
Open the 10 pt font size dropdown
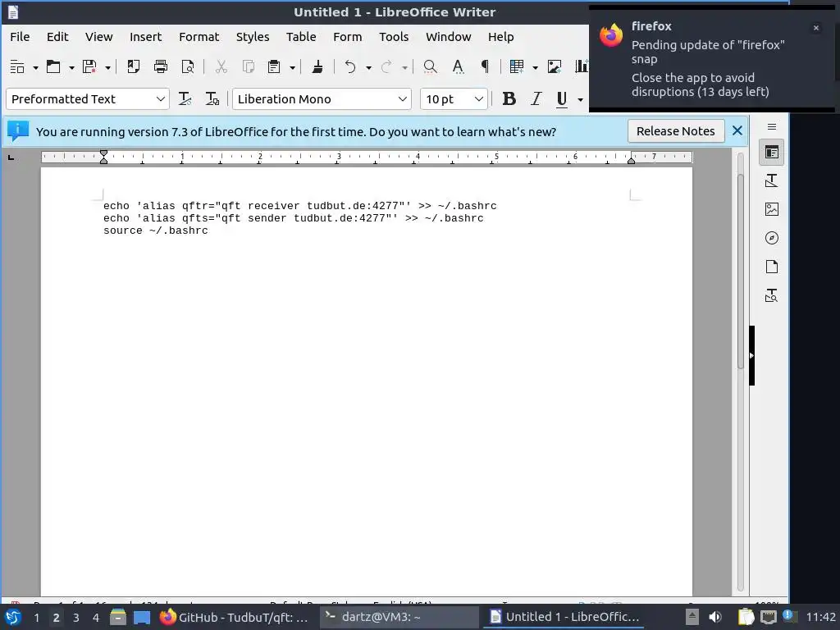click(479, 99)
